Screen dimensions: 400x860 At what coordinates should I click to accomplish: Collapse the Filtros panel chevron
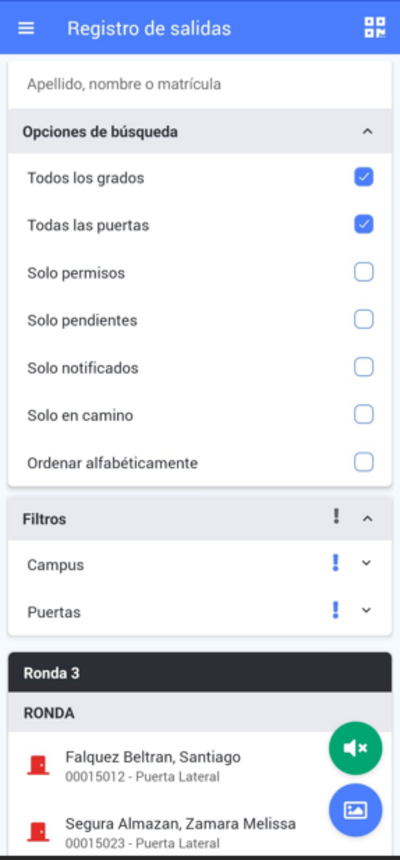368,518
